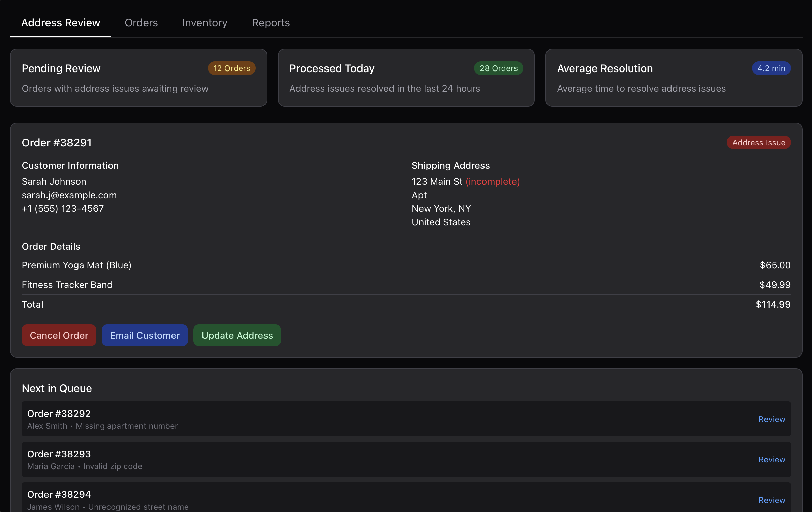Cancel order #38291
The height and width of the screenshot is (512, 812).
59,335
